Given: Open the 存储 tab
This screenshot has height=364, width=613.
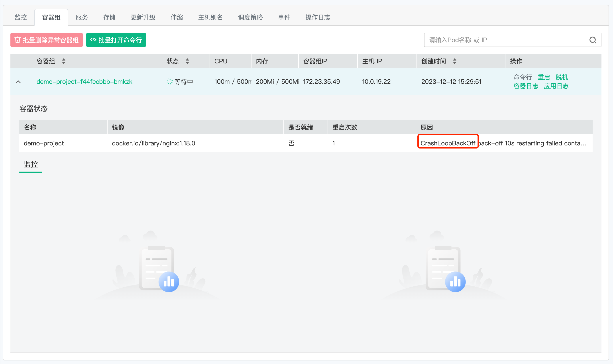Looking at the screenshot, I should tap(109, 17).
